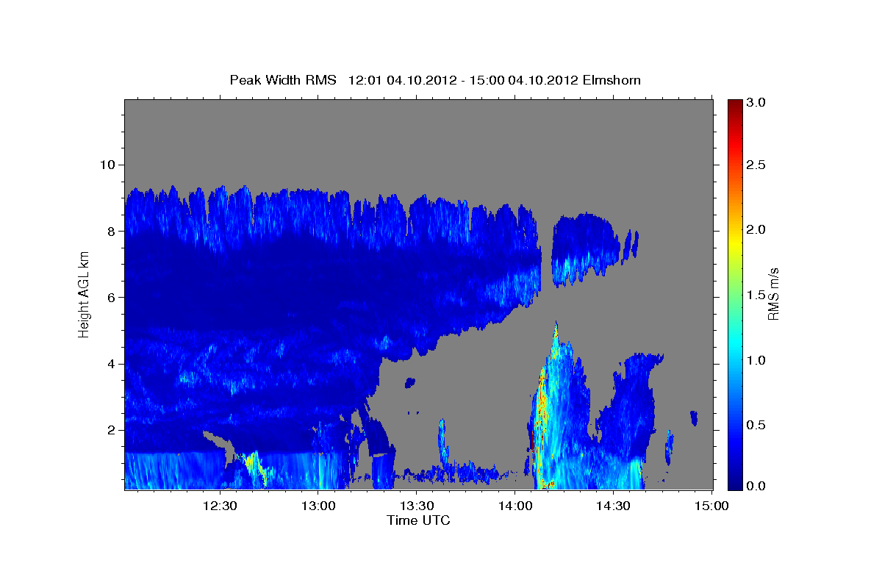The image size is (882, 588).
Task: Click the small echo blob near 14:55
Action: pyautogui.click(x=694, y=418)
